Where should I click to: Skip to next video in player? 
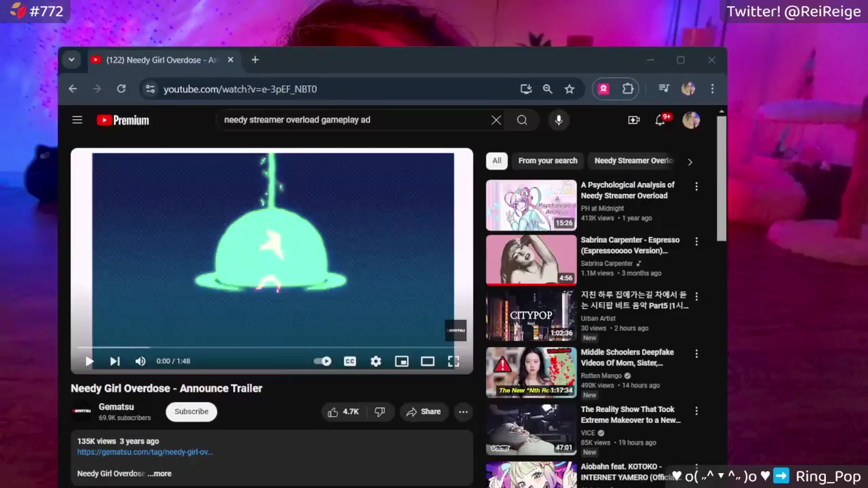pyautogui.click(x=115, y=361)
